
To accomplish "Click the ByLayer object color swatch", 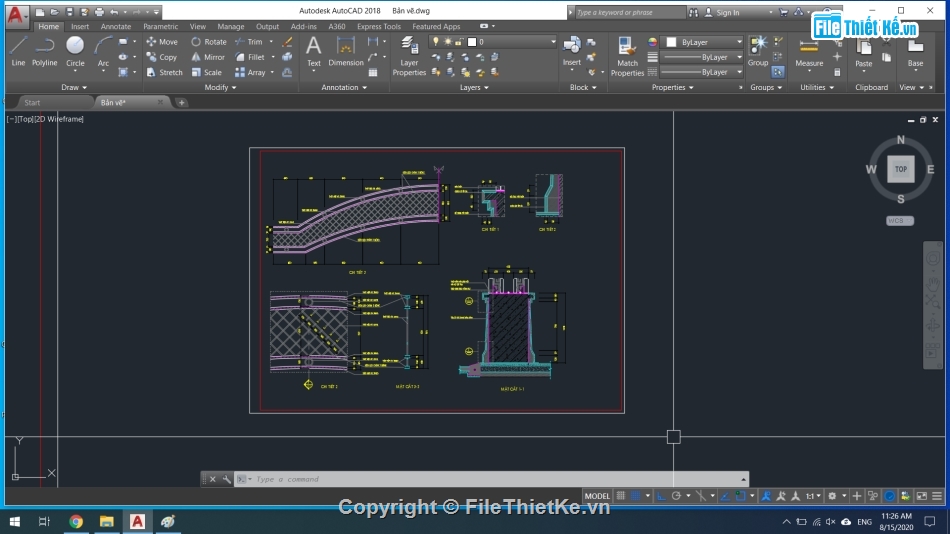I will pyautogui.click(x=671, y=42).
